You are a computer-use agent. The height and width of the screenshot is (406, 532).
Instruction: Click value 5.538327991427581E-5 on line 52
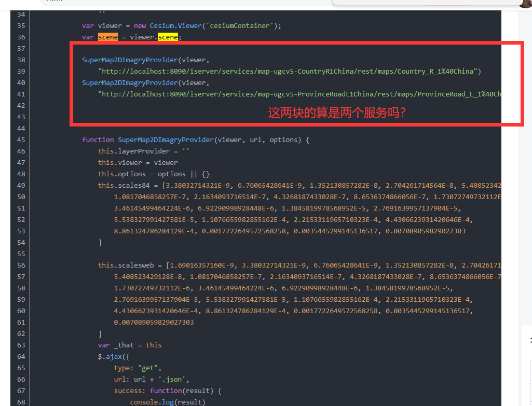(x=154, y=220)
